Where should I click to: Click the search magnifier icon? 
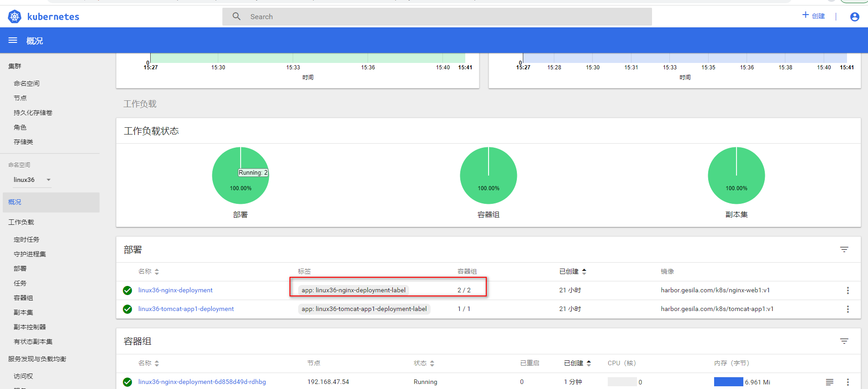tap(237, 16)
